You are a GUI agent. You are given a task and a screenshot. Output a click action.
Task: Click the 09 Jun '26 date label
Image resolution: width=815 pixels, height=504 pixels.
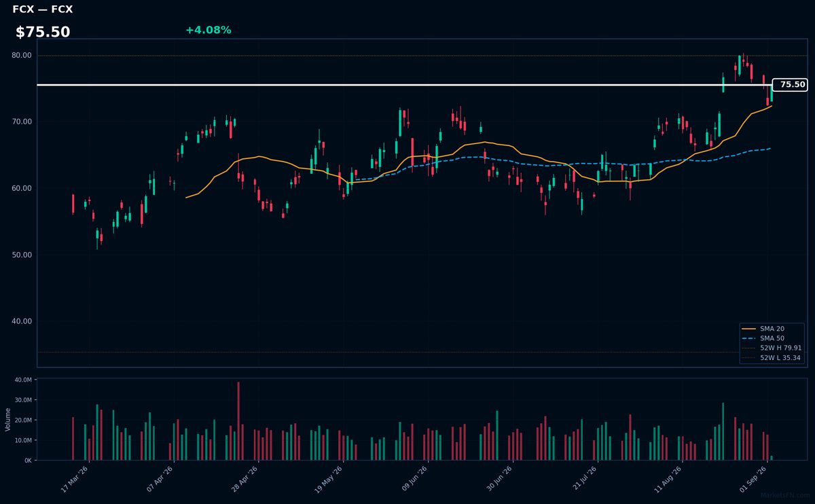pos(414,478)
